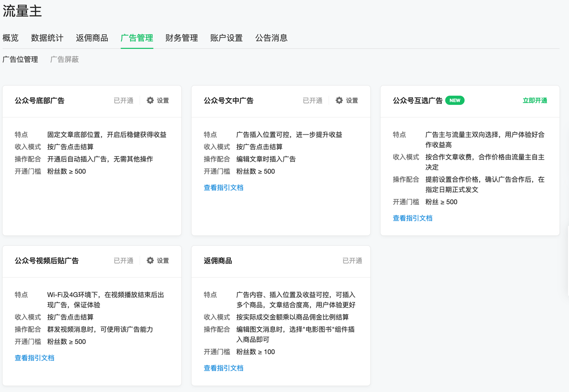Click the 已开通 status on 公众号底部广告 card
Screen dimensions: 569x392
click(x=124, y=100)
